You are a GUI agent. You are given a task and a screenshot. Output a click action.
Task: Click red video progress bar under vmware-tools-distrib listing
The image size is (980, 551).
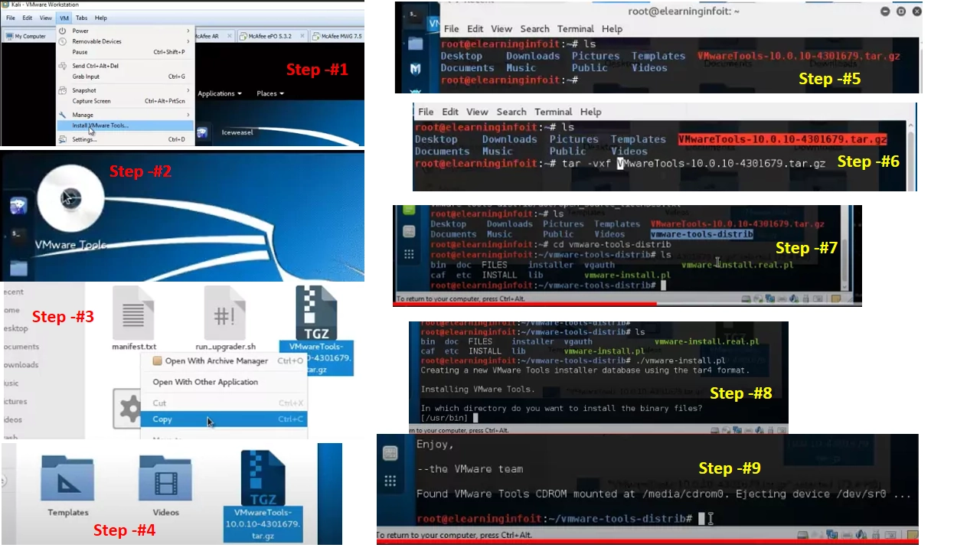coord(524,305)
